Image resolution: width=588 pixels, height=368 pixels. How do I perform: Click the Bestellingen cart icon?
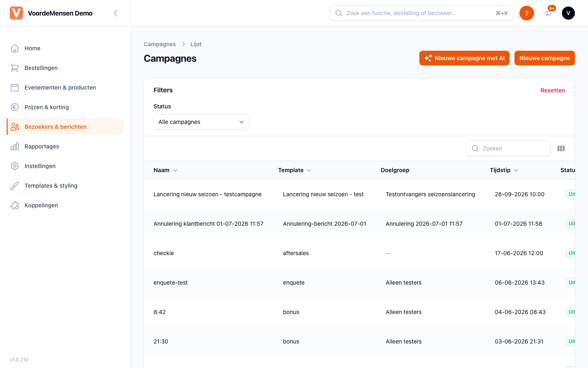[x=15, y=68]
